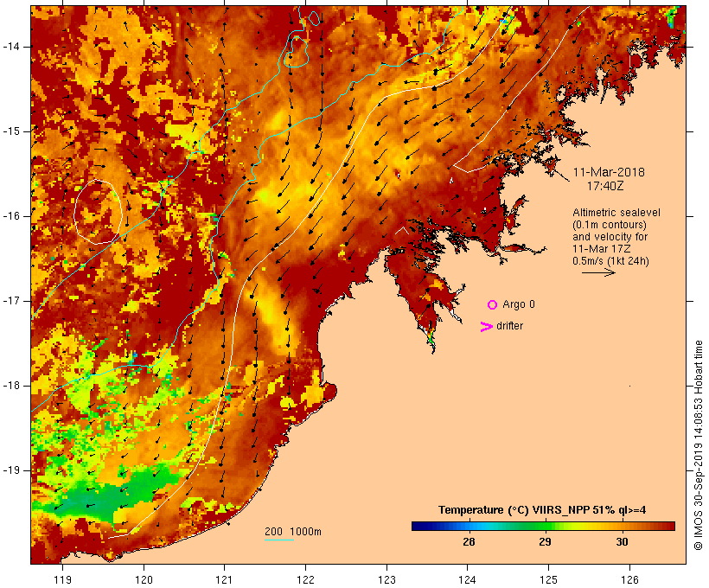This screenshot has height=588, width=709.
Task: Click the '17:40Z' time label
Action: click(x=605, y=186)
